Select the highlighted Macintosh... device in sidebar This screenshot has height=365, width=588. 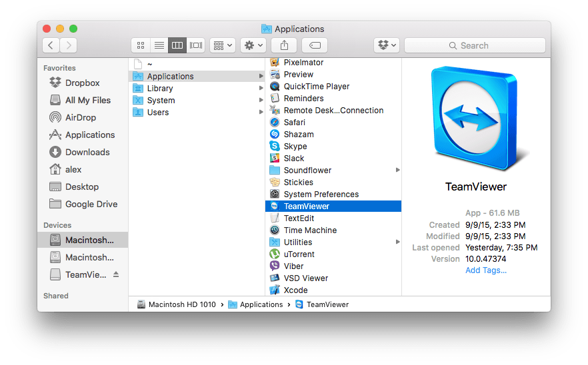[x=83, y=240]
